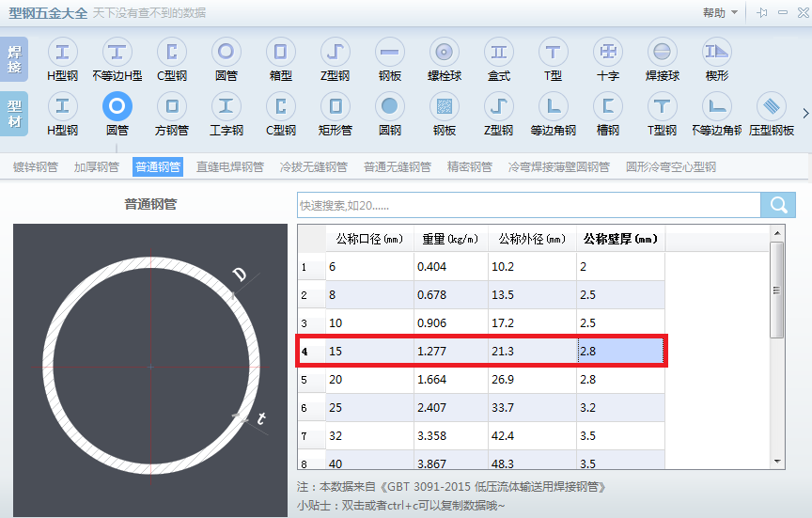Sort by 公称口径(mm) column header
Image resolution: width=812 pixels, height=518 pixels.
369,239
